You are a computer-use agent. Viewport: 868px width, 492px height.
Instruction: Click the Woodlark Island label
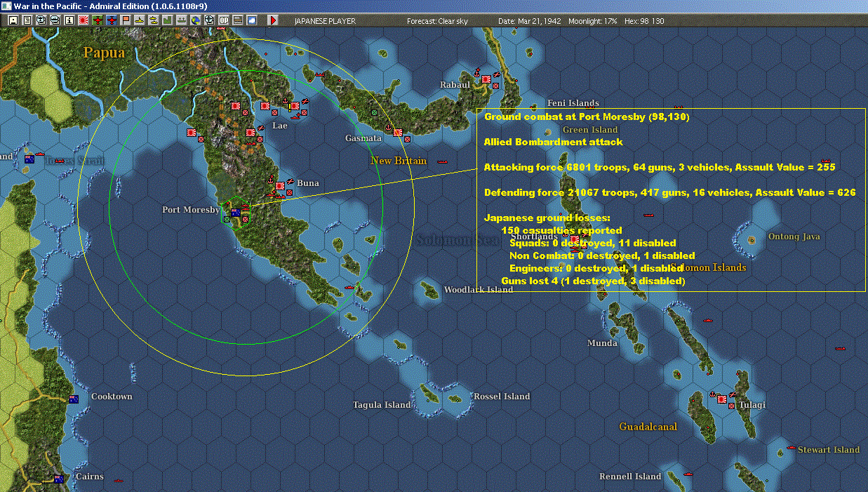[479, 289]
